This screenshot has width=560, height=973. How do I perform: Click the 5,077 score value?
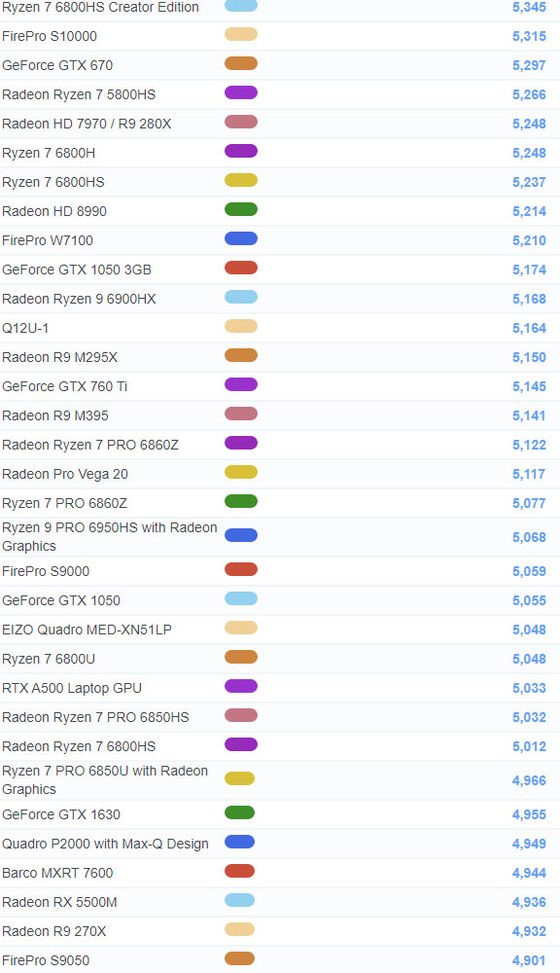(529, 503)
